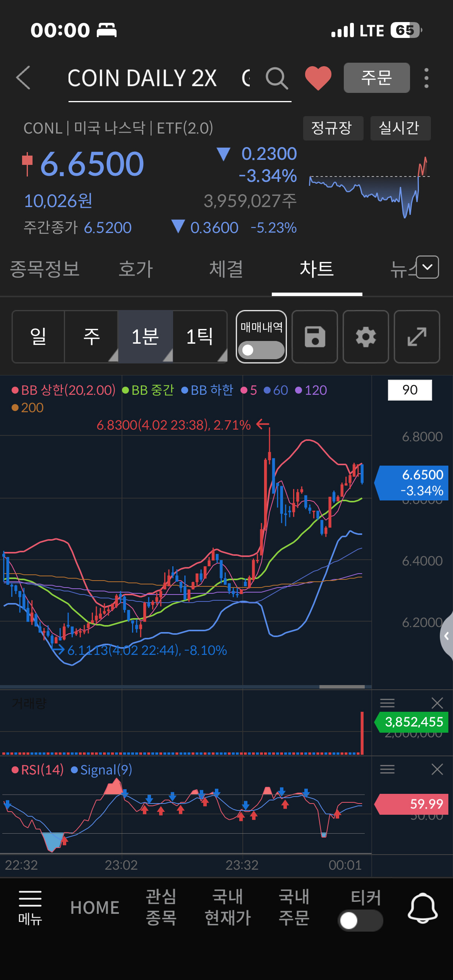Toggle the 매매내역 switch
The width and height of the screenshot is (453, 980).
(261, 350)
